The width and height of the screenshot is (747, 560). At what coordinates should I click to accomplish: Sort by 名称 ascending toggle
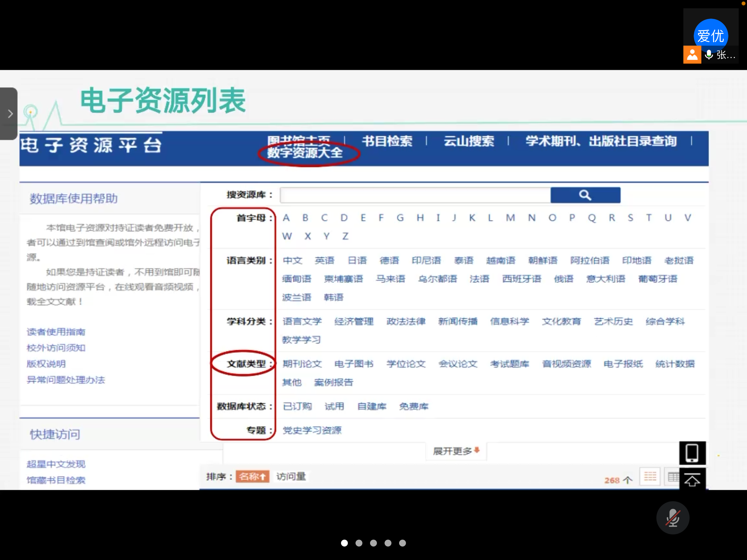(x=252, y=476)
